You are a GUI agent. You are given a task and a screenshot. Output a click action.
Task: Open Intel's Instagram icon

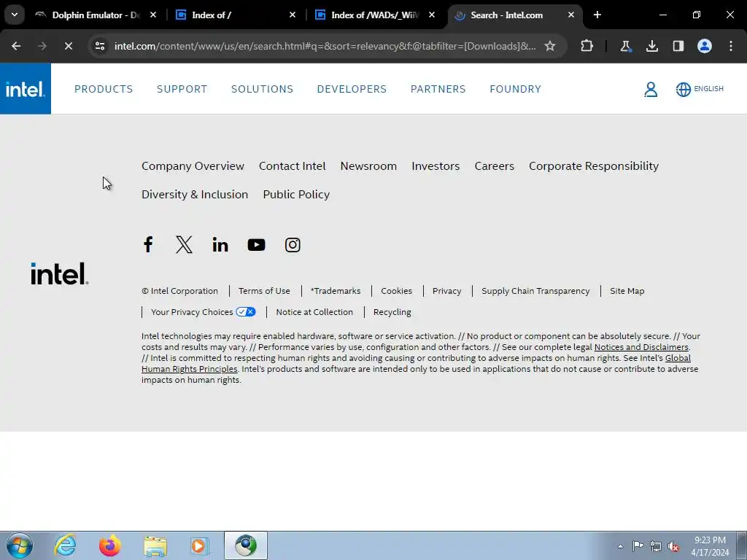293,245
